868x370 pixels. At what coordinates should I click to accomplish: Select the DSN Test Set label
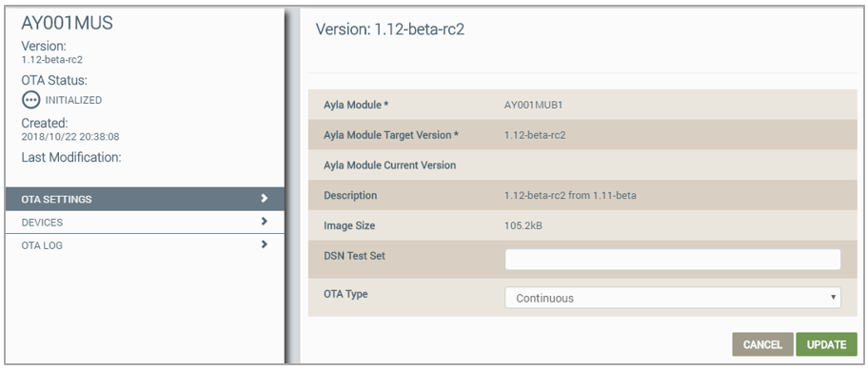(355, 256)
